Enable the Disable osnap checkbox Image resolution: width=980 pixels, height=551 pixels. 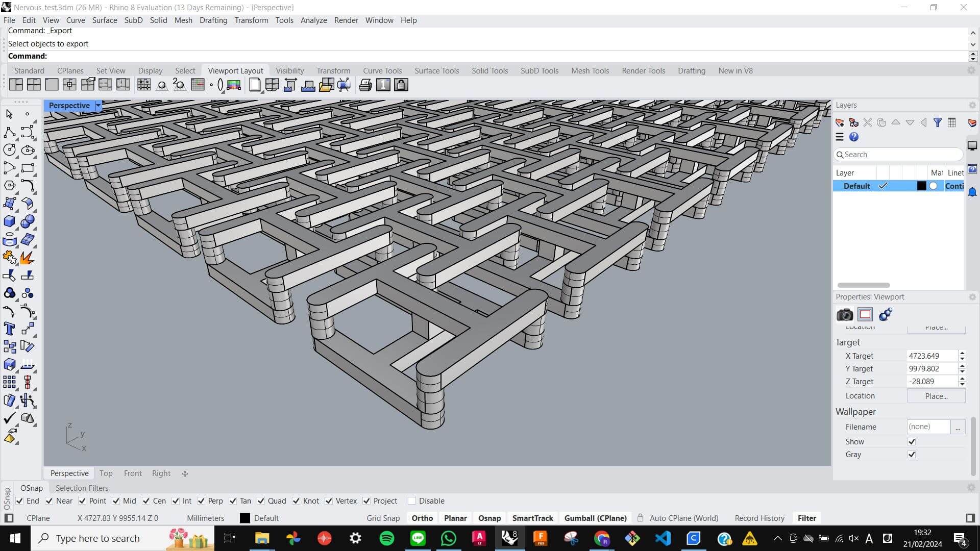pyautogui.click(x=412, y=501)
